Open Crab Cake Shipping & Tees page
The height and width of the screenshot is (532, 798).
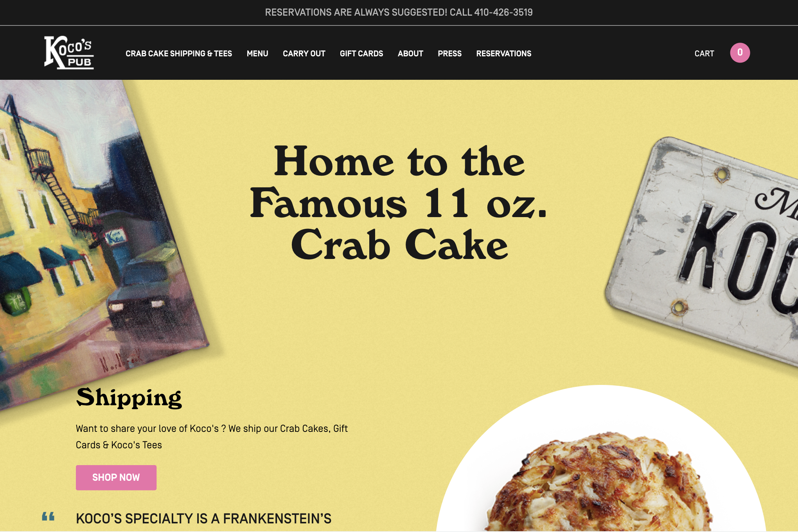point(179,54)
